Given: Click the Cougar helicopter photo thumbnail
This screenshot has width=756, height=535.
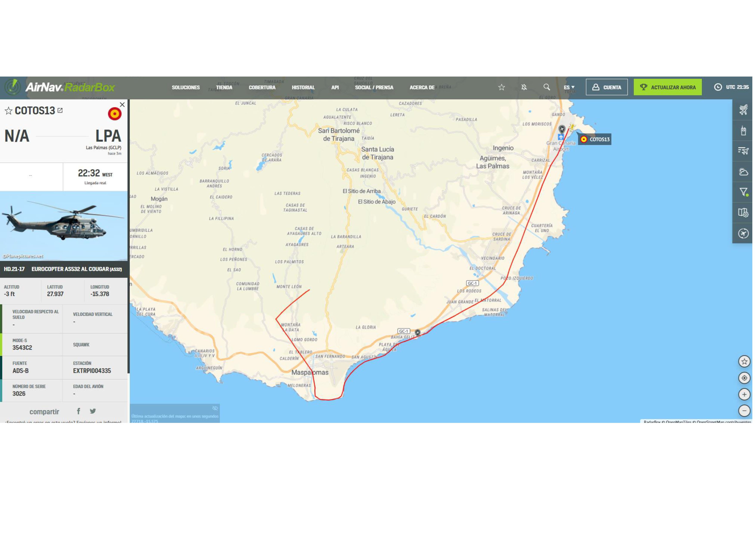Looking at the screenshot, I should [64, 226].
